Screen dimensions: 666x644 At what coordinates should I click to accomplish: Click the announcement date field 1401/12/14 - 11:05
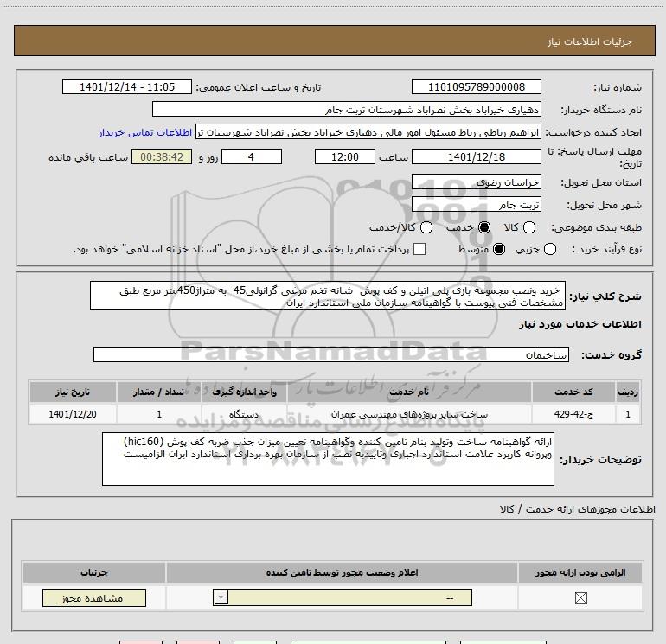127,86
